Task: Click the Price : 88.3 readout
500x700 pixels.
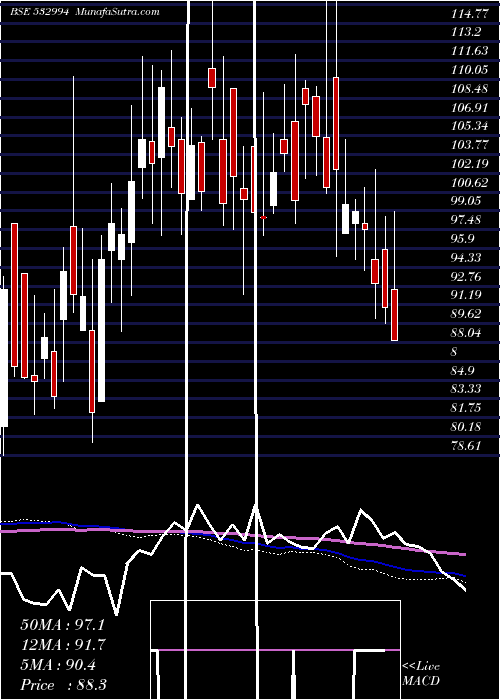Action: [x=63, y=685]
